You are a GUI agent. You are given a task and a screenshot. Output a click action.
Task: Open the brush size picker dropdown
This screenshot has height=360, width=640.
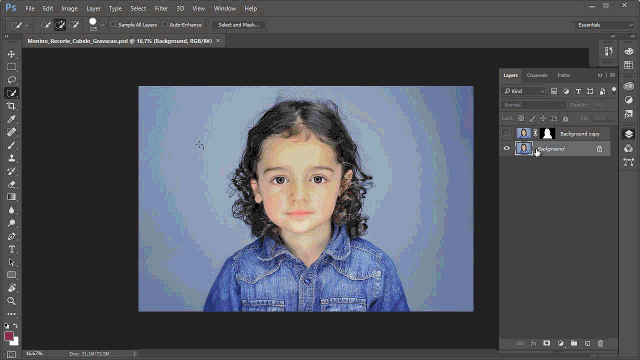tap(102, 25)
